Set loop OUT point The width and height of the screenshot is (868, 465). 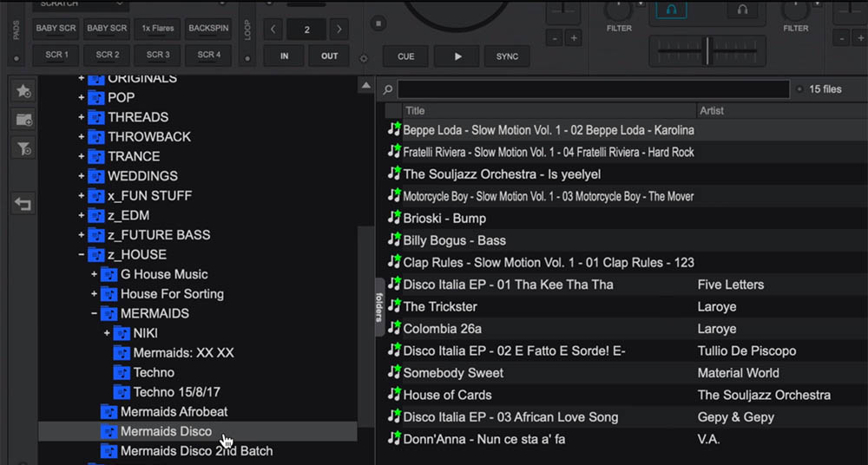[x=329, y=56]
